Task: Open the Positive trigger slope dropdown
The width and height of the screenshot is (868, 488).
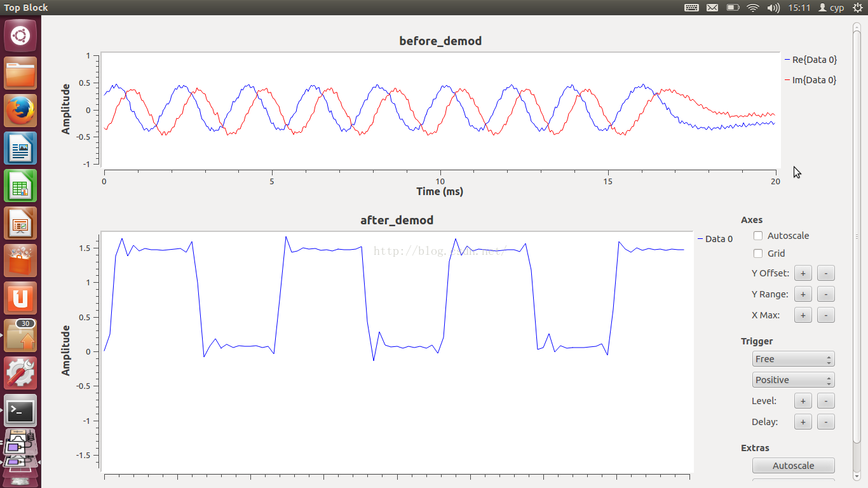Action: (x=793, y=380)
